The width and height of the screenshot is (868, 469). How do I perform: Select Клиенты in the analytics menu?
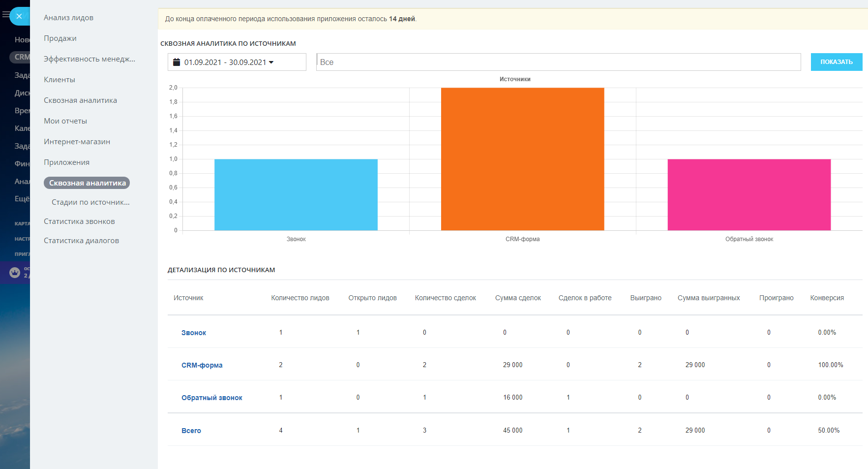click(60, 80)
